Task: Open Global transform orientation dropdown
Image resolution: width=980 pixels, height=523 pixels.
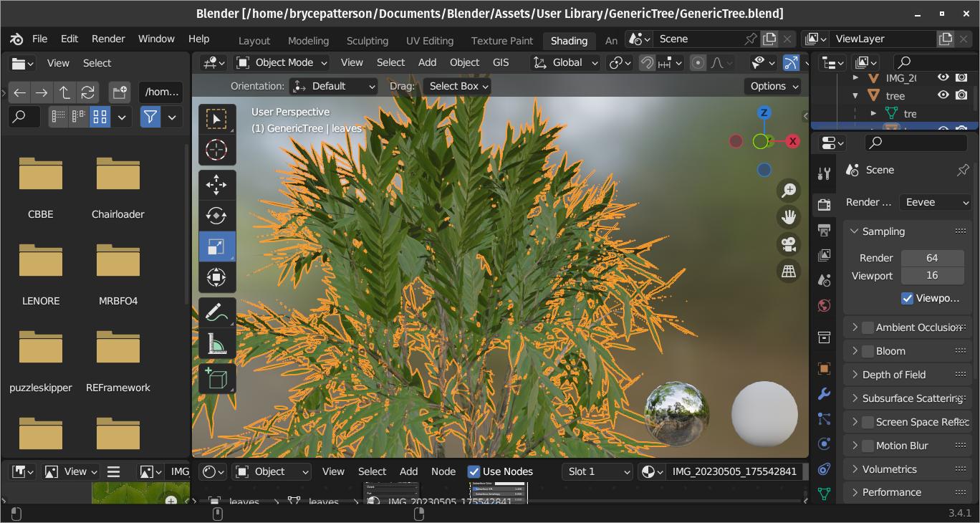Action: (x=565, y=63)
